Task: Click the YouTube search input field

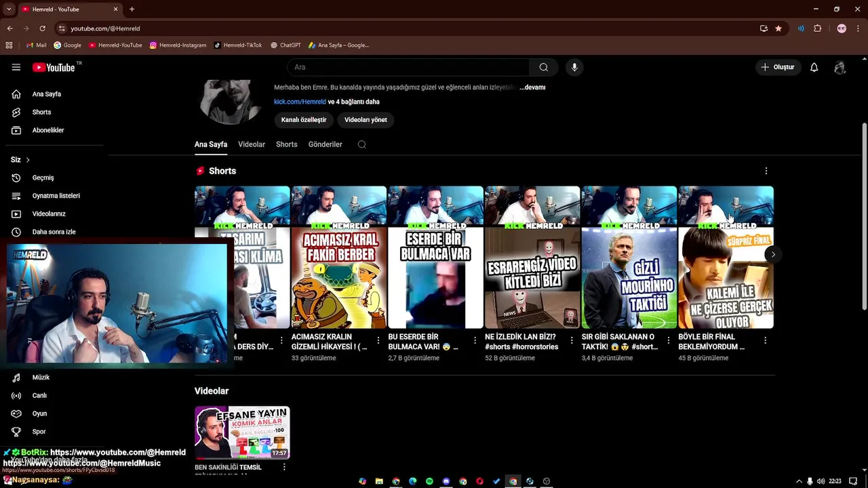Action: point(409,67)
